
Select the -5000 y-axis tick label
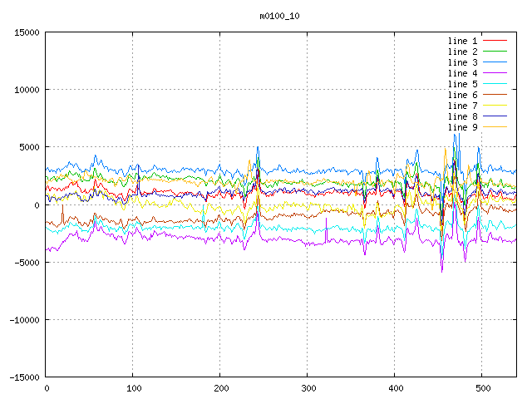(x=27, y=262)
